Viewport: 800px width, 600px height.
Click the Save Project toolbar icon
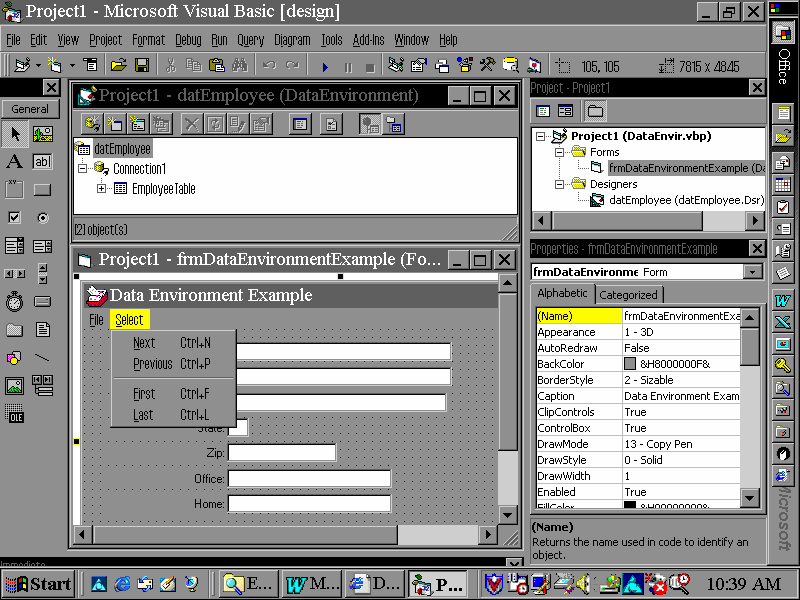point(142,66)
